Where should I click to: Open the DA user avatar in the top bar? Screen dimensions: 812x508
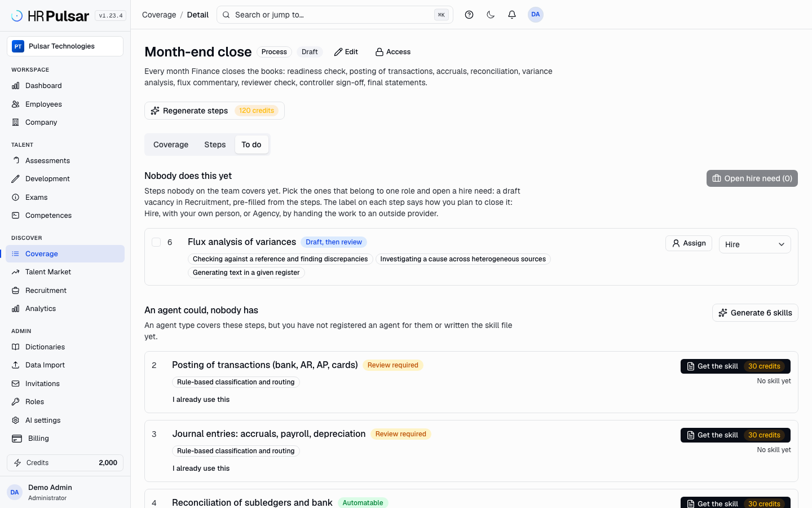(536, 15)
